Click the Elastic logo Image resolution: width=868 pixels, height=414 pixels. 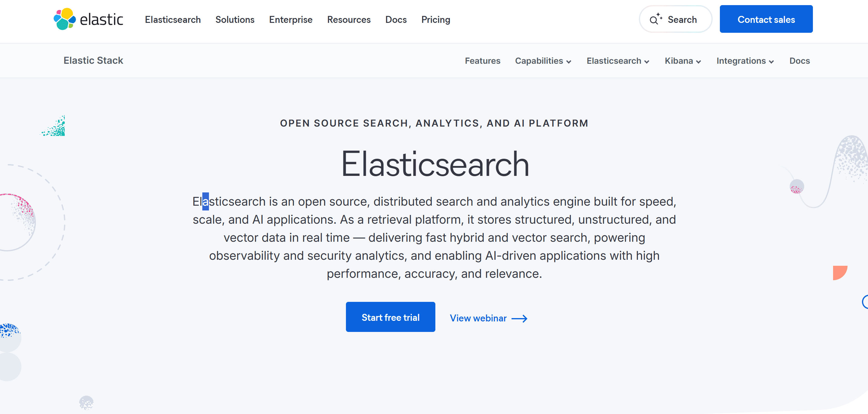(x=88, y=19)
